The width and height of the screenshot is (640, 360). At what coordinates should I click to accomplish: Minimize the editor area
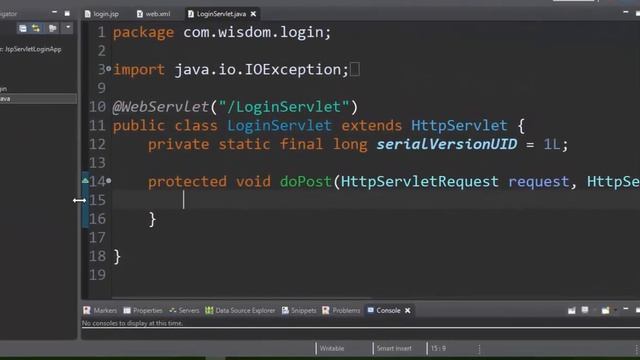[x=626, y=13]
